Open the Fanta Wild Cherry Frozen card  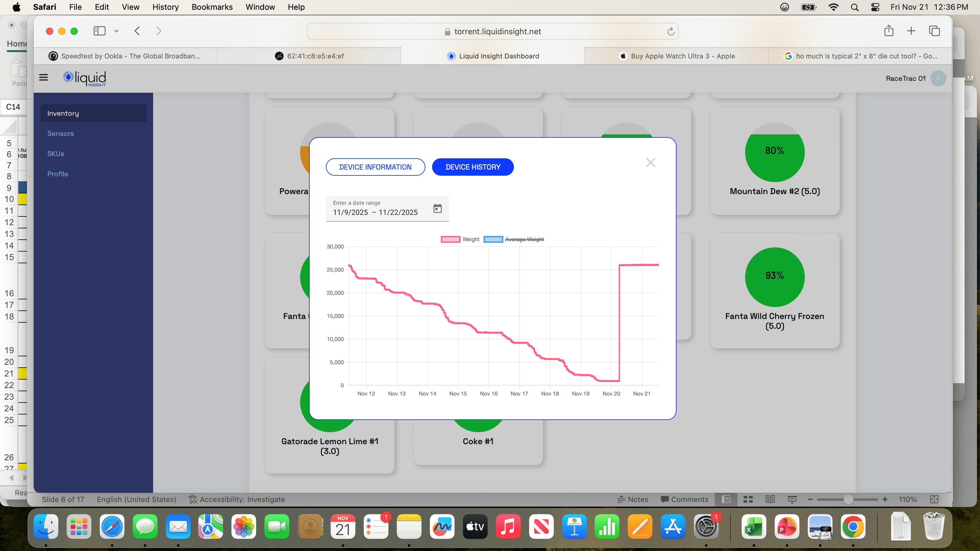pyautogui.click(x=775, y=290)
